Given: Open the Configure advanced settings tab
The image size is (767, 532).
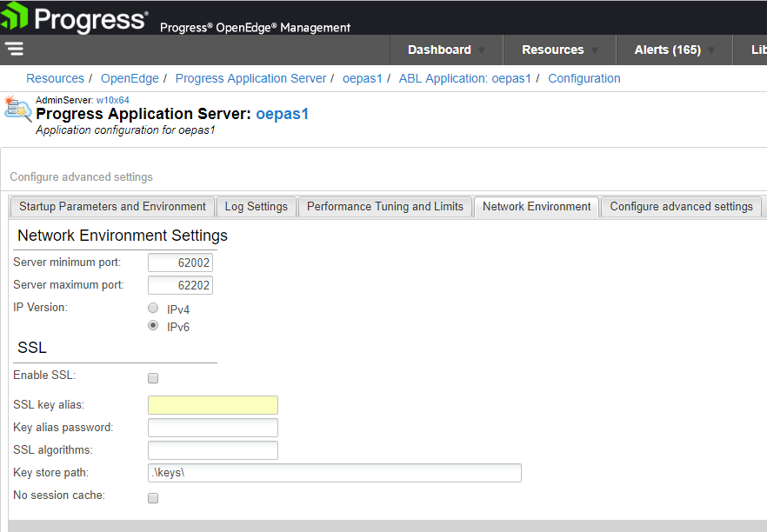Looking at the screenshot, I should coord(681,206).
